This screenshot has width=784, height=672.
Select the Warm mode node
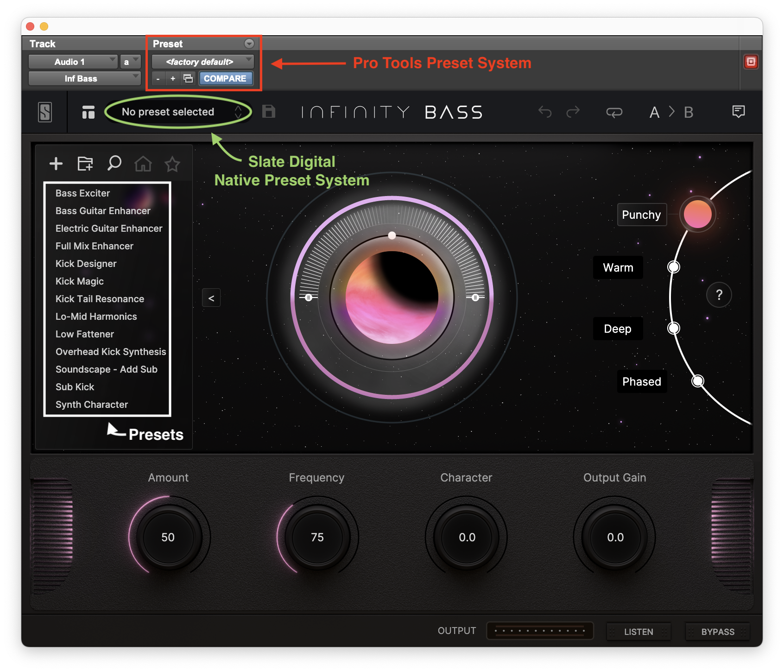click(x=674, y=267)
